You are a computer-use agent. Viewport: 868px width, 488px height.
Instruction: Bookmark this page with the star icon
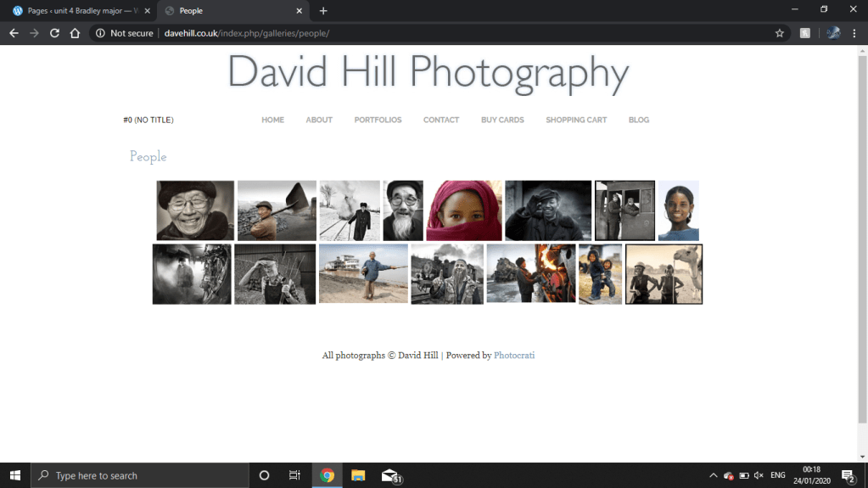779,33
